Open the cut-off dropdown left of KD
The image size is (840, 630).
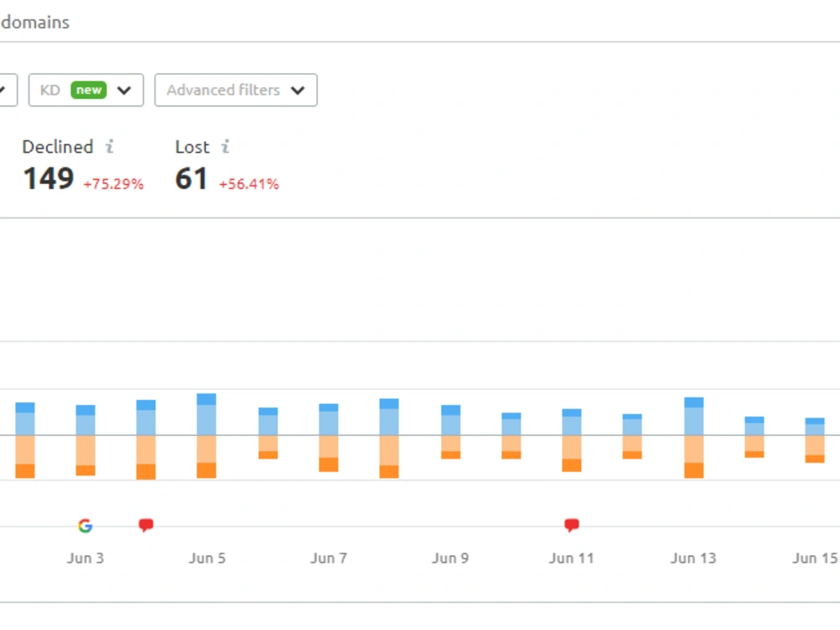8,90
